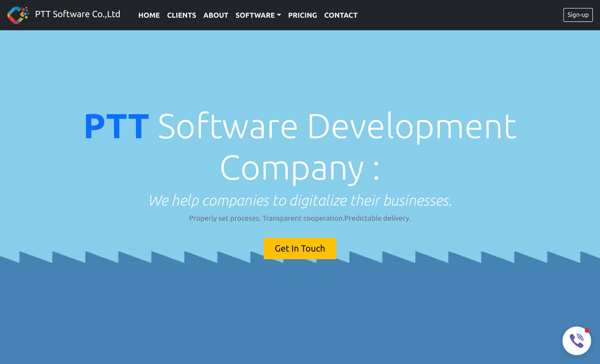Click the PTT Software Co.,Ltd brand name
This screenshot has height=364, width=600.
pyautogui.click(x=77, y=14)
